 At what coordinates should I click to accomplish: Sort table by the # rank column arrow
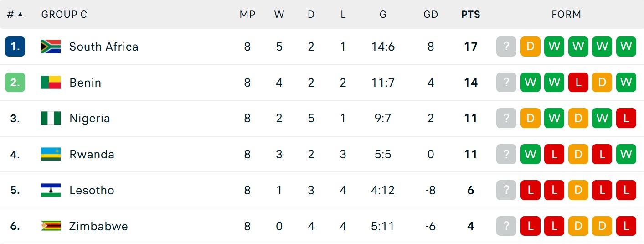pos(20,14)
